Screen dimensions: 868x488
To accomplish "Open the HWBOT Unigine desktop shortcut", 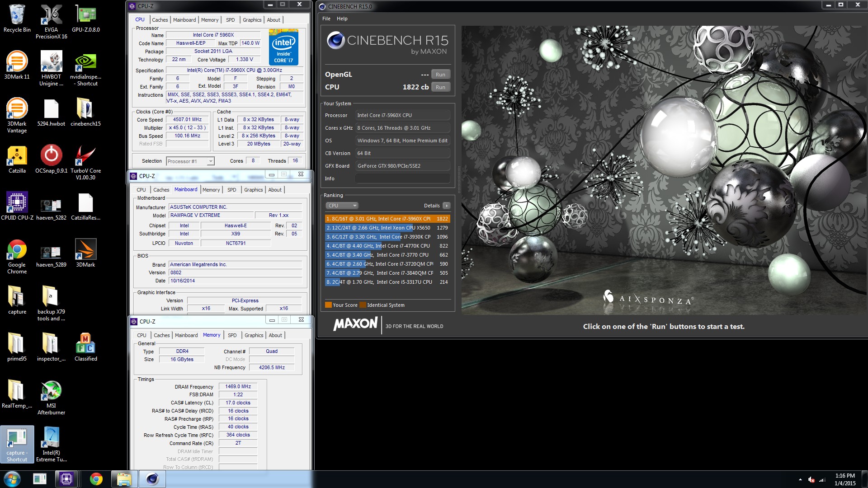I will click(x=51, y=69).
